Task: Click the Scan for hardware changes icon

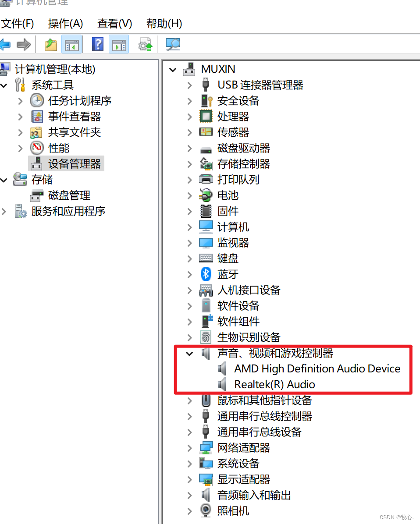Action: [x=173, y=44]
